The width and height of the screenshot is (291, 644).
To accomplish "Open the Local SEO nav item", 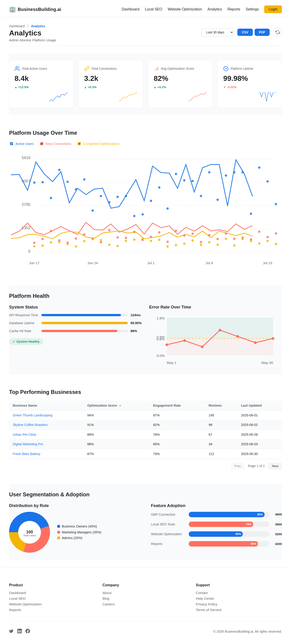I will 153,9.
